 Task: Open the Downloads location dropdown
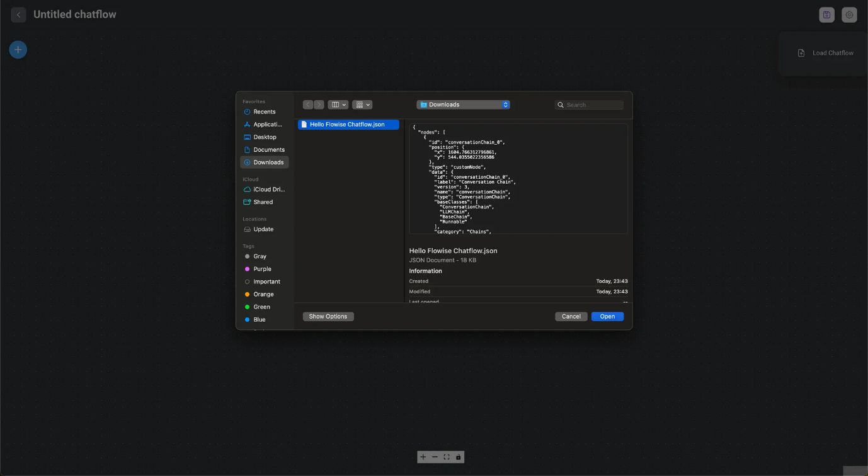coord(463,105)
